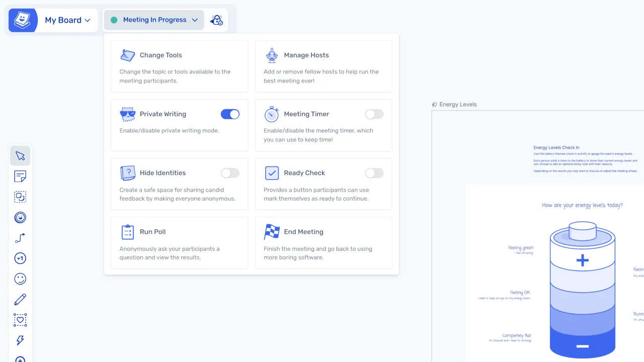This screenshot has height=362, width=644.
Task: Select the pencil drawing tool
Action: click(x=20, y=299)
